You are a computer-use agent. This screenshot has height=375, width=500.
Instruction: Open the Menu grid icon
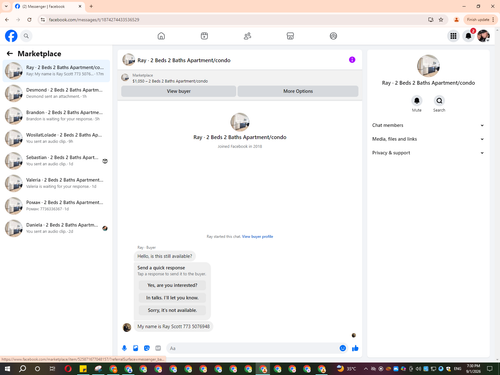453,36
